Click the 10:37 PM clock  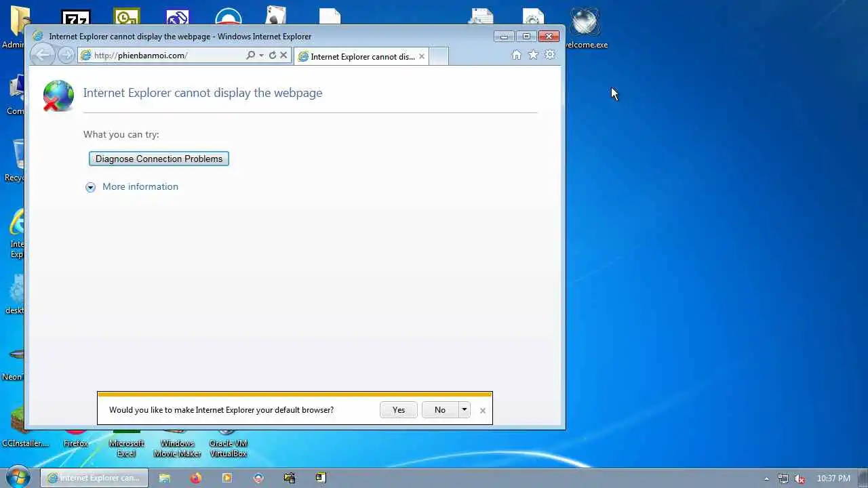click(x=833, y=479)
